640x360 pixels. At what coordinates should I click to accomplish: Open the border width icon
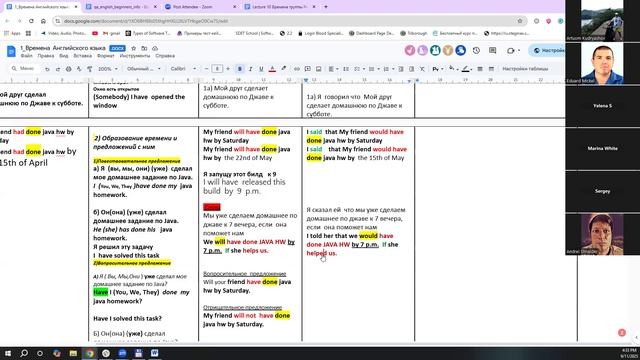coord(480,69)
